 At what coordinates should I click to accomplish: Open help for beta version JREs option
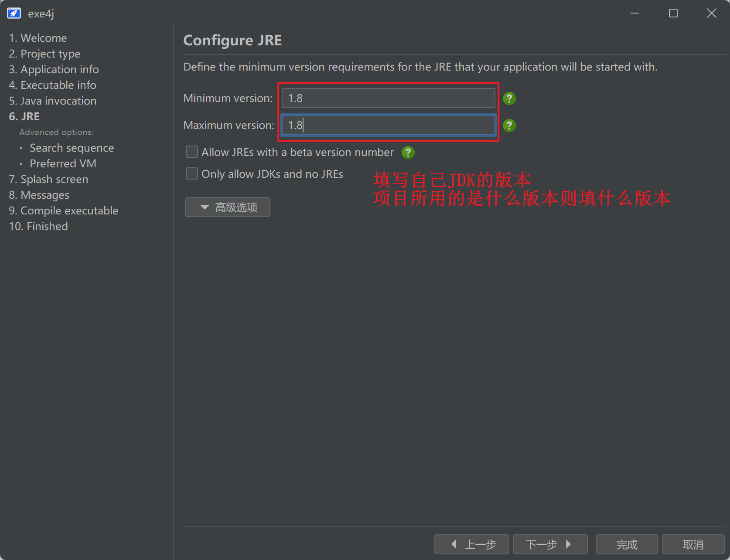click(408, 153)
